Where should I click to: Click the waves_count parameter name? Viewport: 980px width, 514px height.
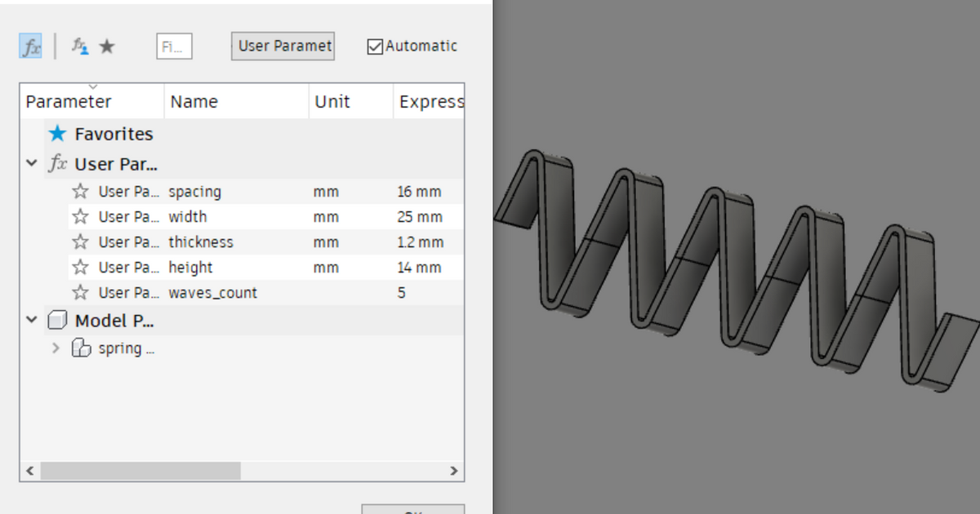(212, 292)
